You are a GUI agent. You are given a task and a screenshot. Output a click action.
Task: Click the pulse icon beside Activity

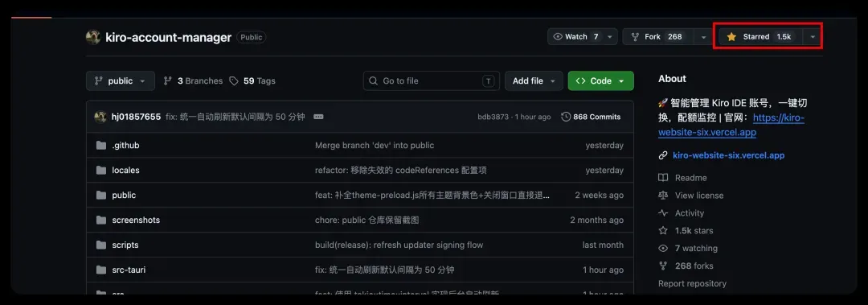[x=662, y=213]
